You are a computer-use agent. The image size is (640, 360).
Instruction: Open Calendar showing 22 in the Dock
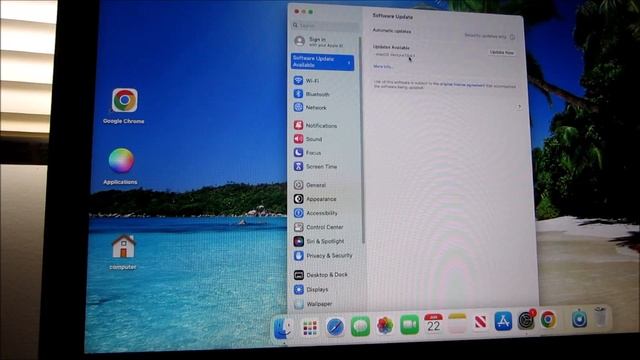433,324
